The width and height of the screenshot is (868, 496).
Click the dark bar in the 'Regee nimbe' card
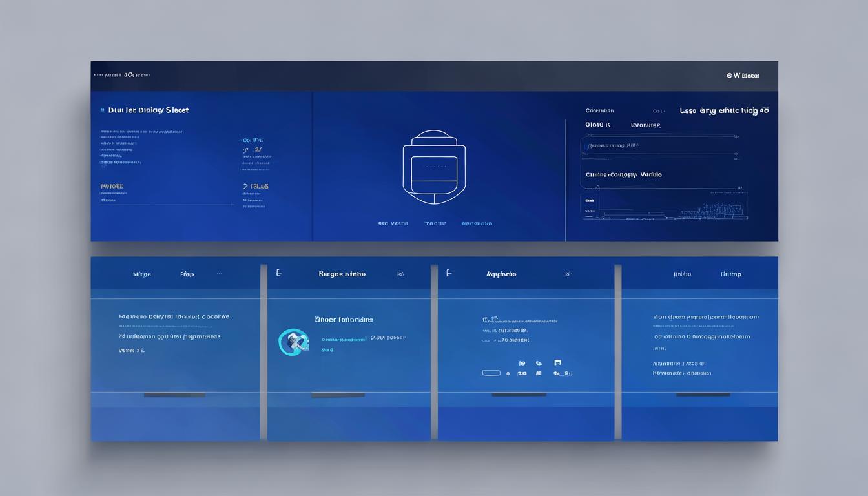click(338, 395)
